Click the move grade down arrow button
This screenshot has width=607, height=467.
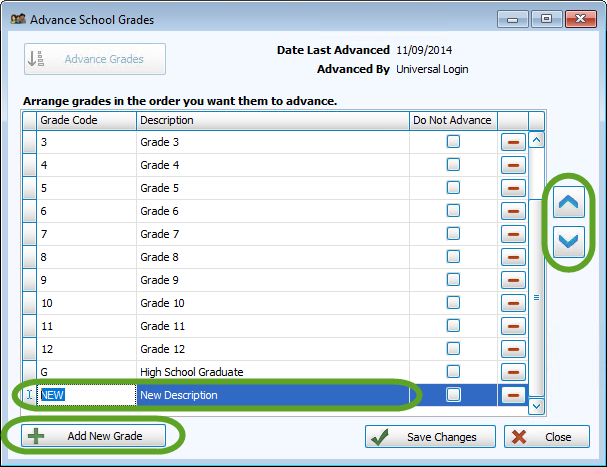click(x=568, y=241)
